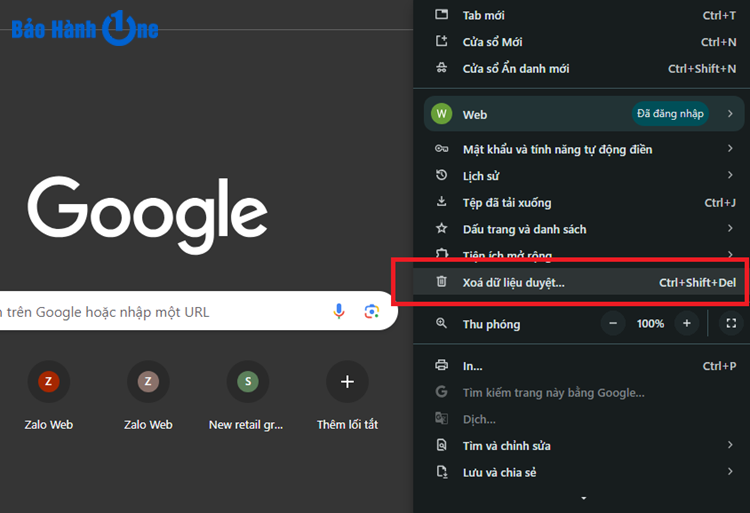Click the menu scroll-down arrow at the bottom
750x513 pixels.
tap(584, 498)
